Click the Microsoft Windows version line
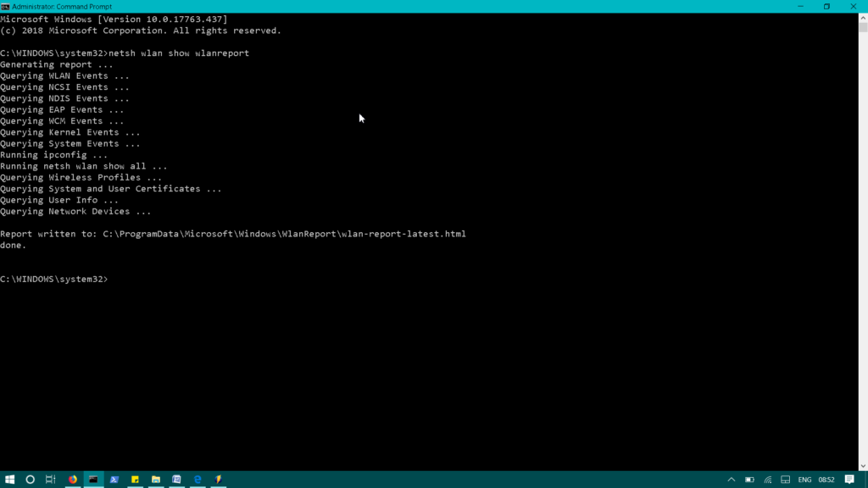This screenshot has width=868, height=488. 114,19
